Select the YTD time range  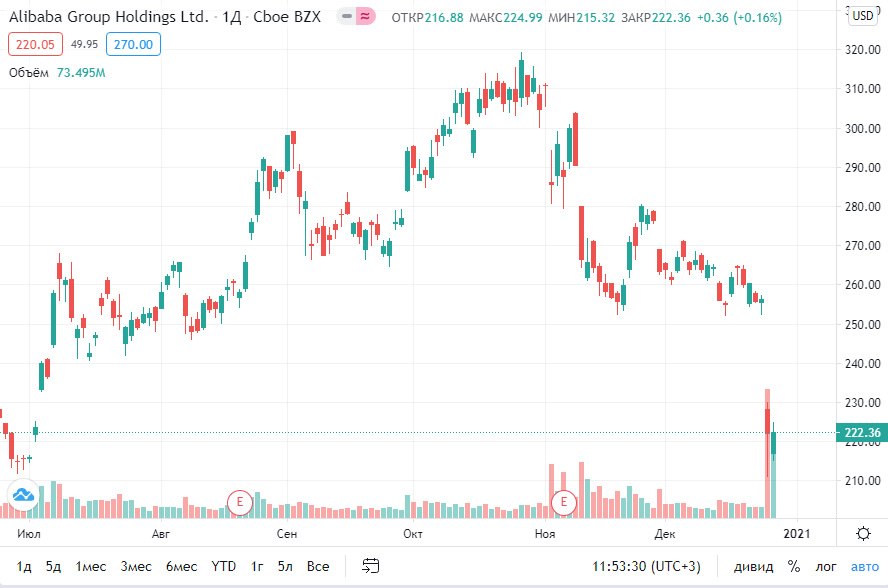tap(224, 566)
